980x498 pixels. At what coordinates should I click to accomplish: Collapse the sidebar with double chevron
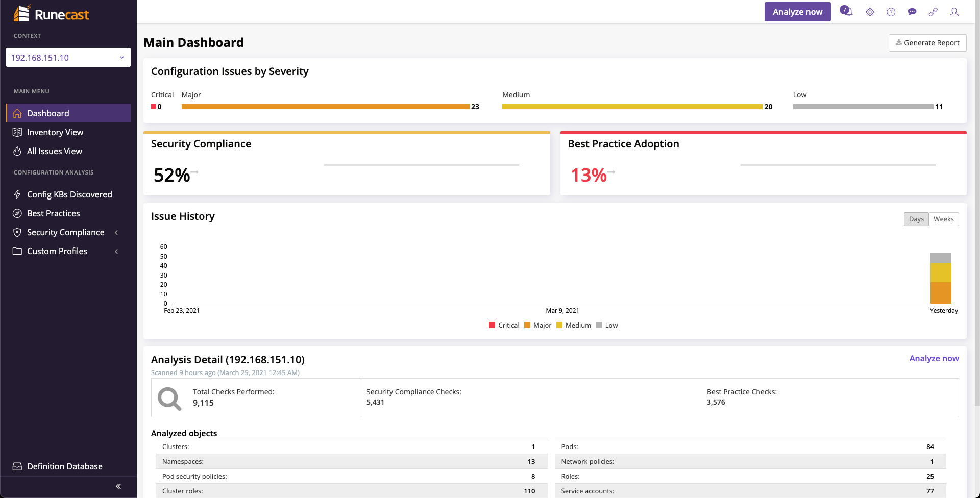pos(118,486)
